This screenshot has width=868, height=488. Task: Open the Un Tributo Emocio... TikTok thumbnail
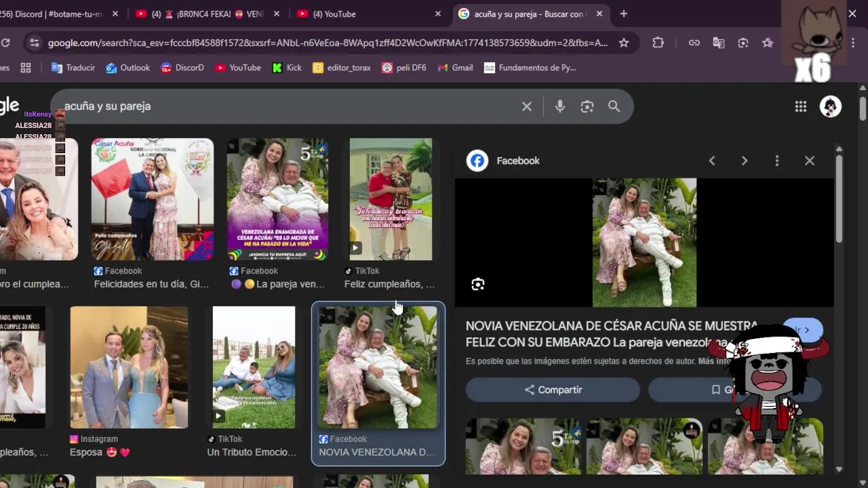[254, 367]
